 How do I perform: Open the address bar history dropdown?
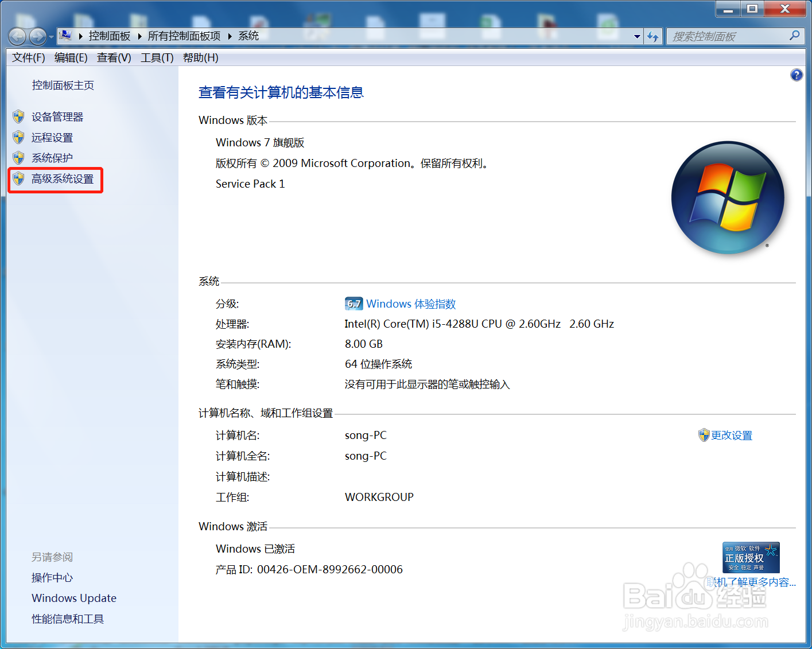pos(637,36)
